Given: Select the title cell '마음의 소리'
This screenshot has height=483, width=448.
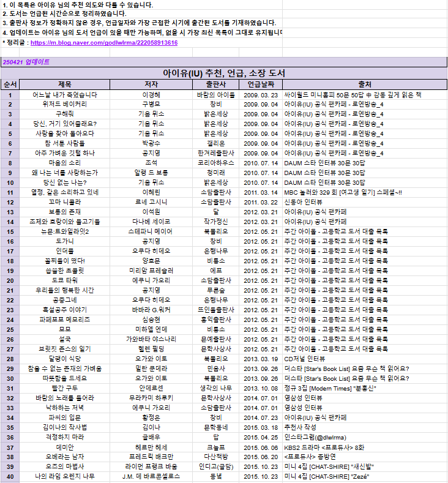Looking at the screenshot, I should click(x=65, y=163).
